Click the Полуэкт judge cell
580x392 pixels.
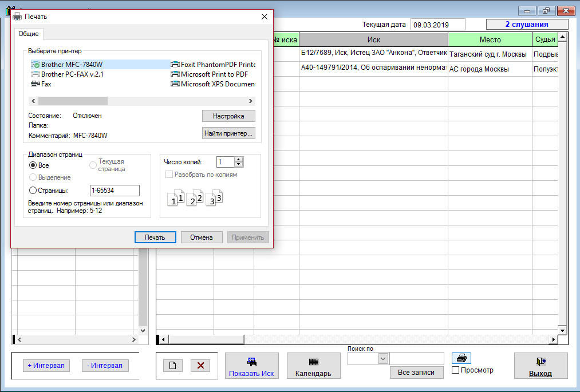point(545,69)
